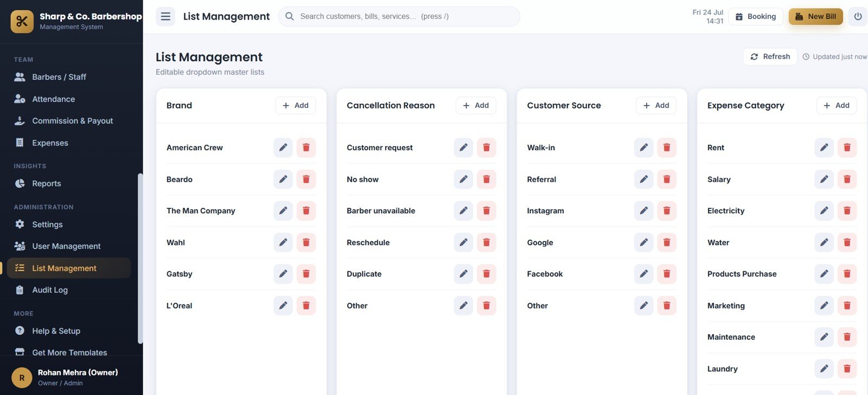This screenshot has width=868, height=395.
Task: Focus the customer search field
Action: [x=399, y=16]
